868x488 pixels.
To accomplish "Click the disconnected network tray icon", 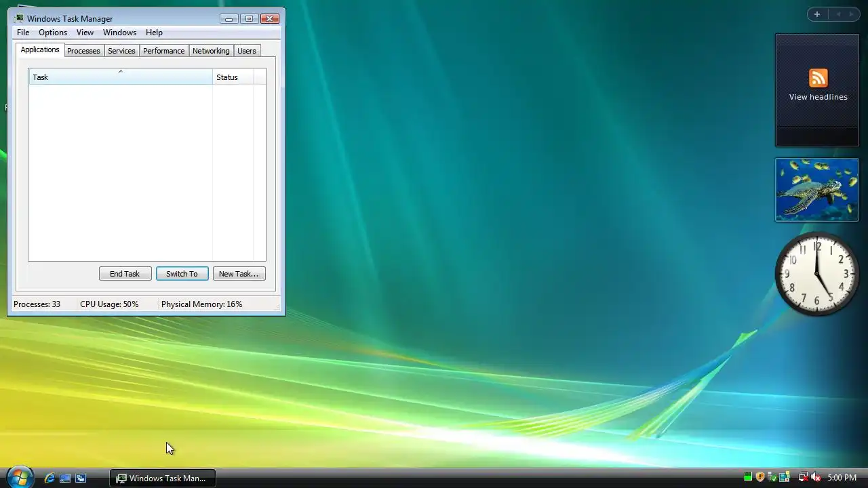I will [804, 477].
